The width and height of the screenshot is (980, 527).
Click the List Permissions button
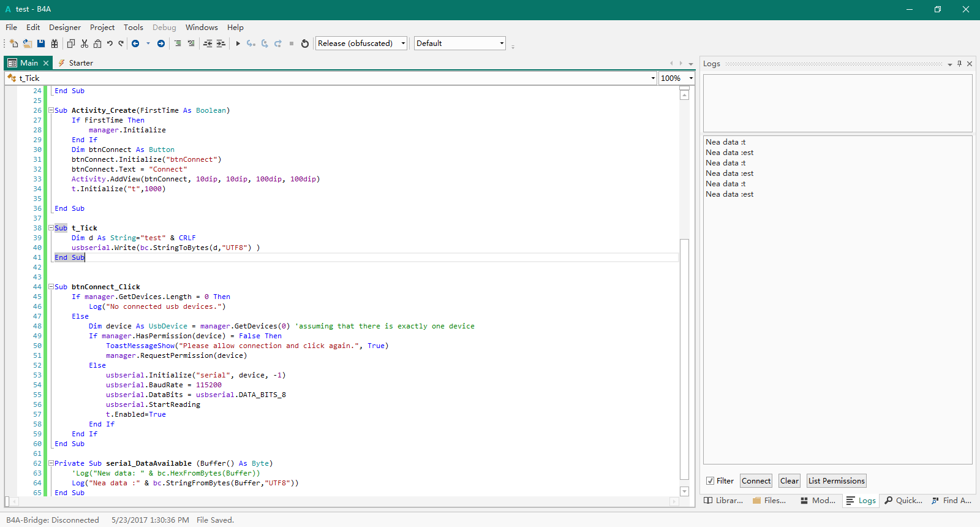pos(836,481)
